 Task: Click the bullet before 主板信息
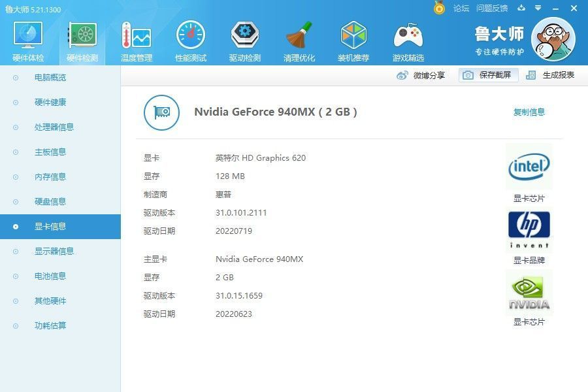pyautogui.click(x=16, y=152)
